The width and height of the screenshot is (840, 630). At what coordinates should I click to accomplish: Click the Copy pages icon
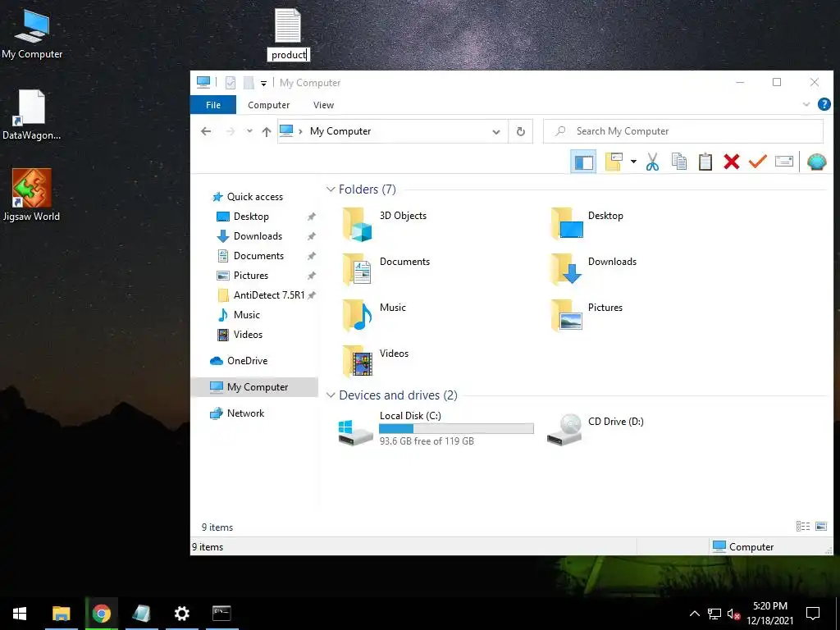(678, 162)
